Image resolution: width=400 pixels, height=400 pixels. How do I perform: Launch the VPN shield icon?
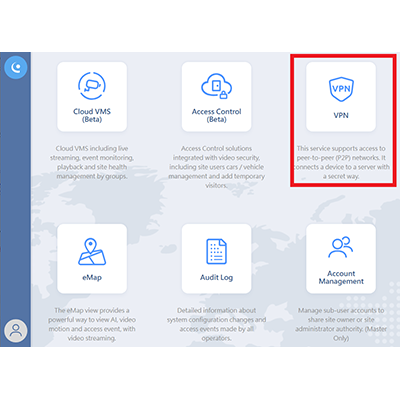point(341,89)
